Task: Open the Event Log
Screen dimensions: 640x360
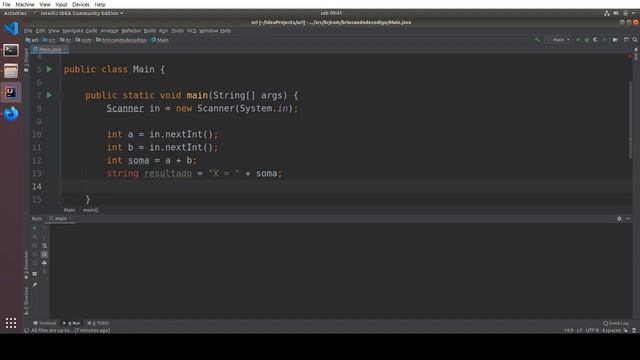Action: point(616,323)
